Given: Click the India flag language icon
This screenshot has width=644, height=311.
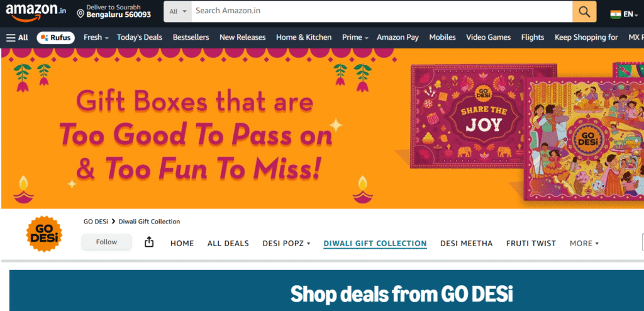Looking at the screenshot, I should [x=615, y=14].
